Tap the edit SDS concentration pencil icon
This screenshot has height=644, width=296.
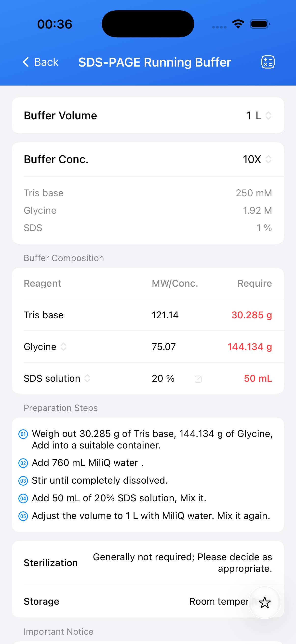pyautogui.click(x=198, y=379)
